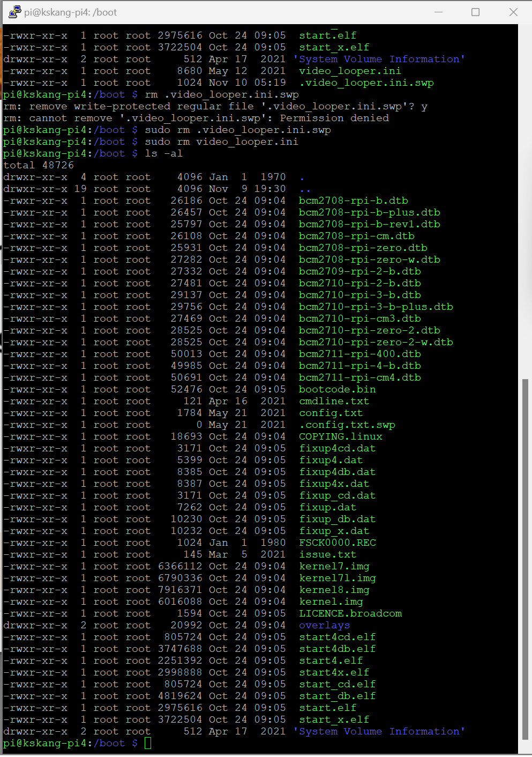Image resolution: width=532 pixels, height=757 pixels.
Task: Click the bootcode.bin file name
Action: tap(337, 389)
